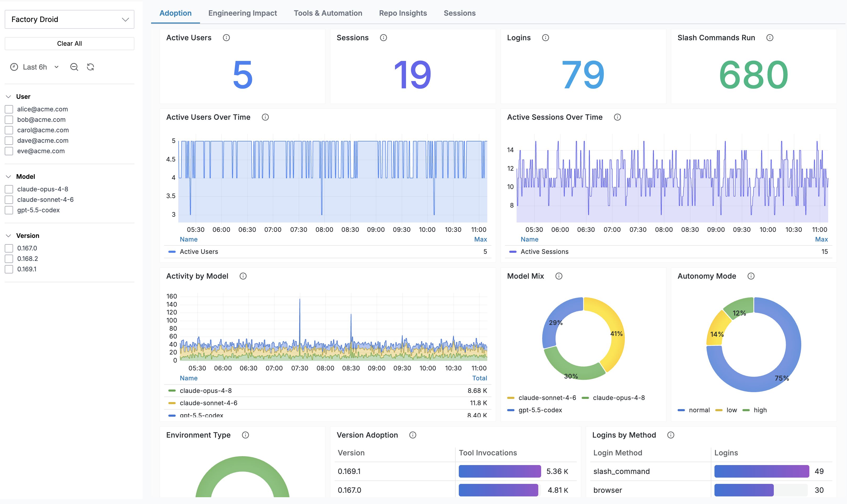Open the Active Users info icon

pyautogui.click(x=226, y=38)
